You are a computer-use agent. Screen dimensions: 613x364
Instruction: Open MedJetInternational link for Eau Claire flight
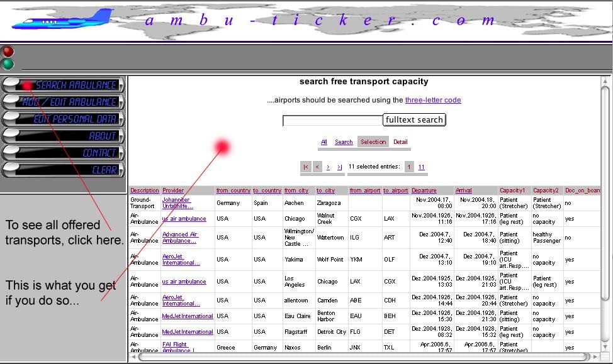[188, 316]
